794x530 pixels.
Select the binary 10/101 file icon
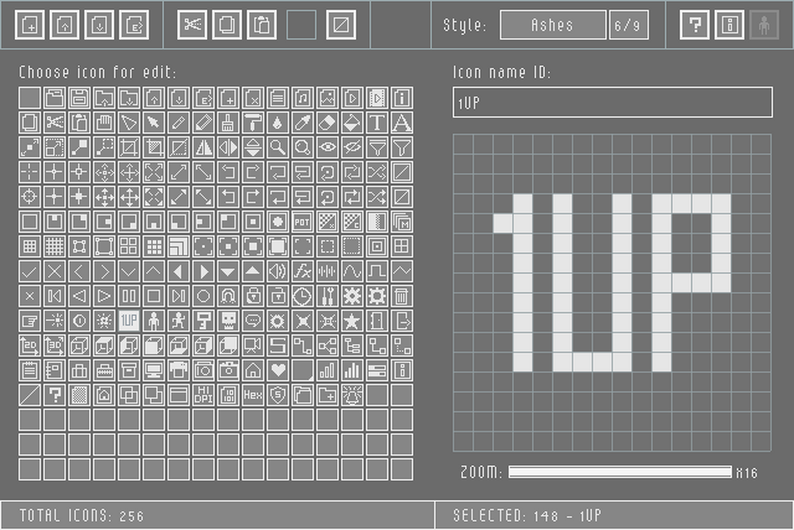tap(228, 395)
